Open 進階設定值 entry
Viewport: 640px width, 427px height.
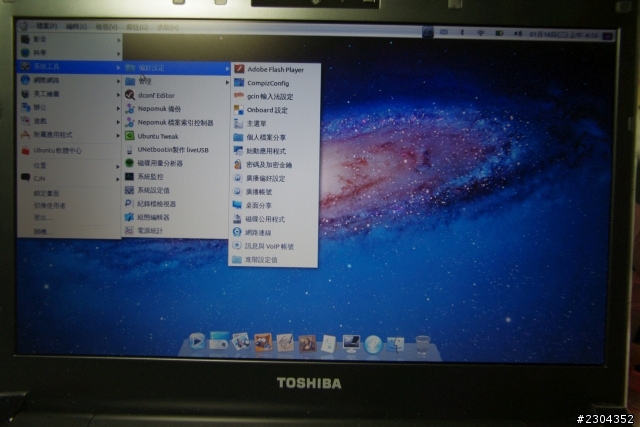click(x=273, y=260)
